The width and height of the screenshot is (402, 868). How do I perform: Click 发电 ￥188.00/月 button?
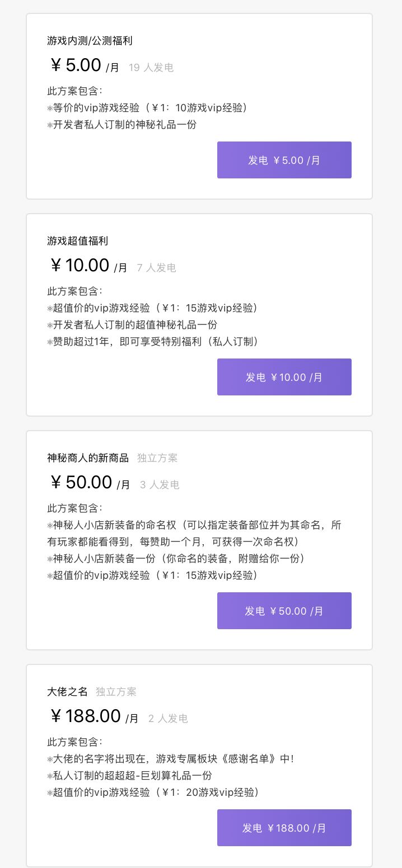click(x=284, y=828)
